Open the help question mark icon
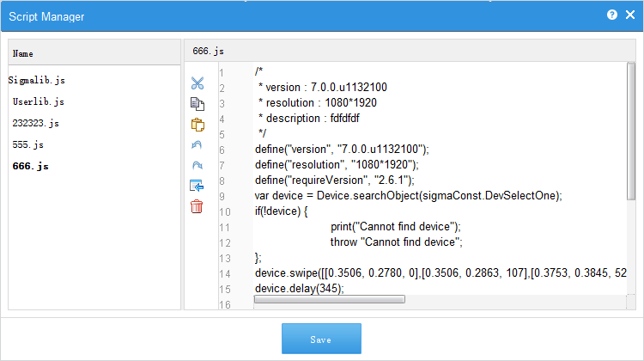Image resolution: width=644 pixels, height=361 pixels. coord(612,15)
